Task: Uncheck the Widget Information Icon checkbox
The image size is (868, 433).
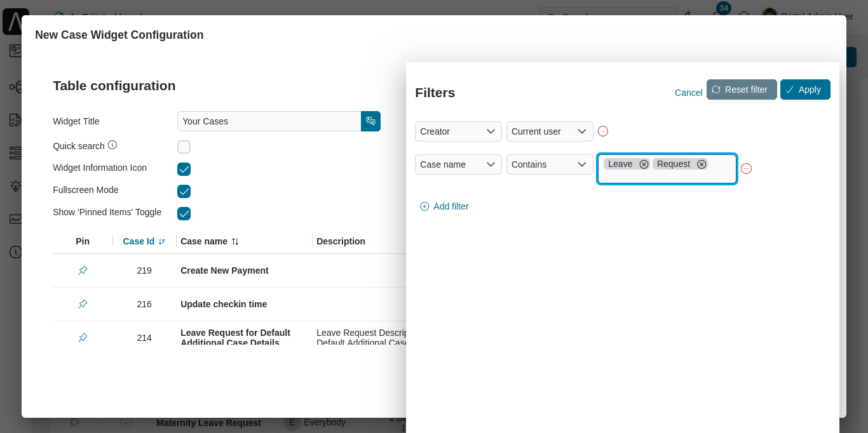Action: pyautogui.click(x=184, y=169)
